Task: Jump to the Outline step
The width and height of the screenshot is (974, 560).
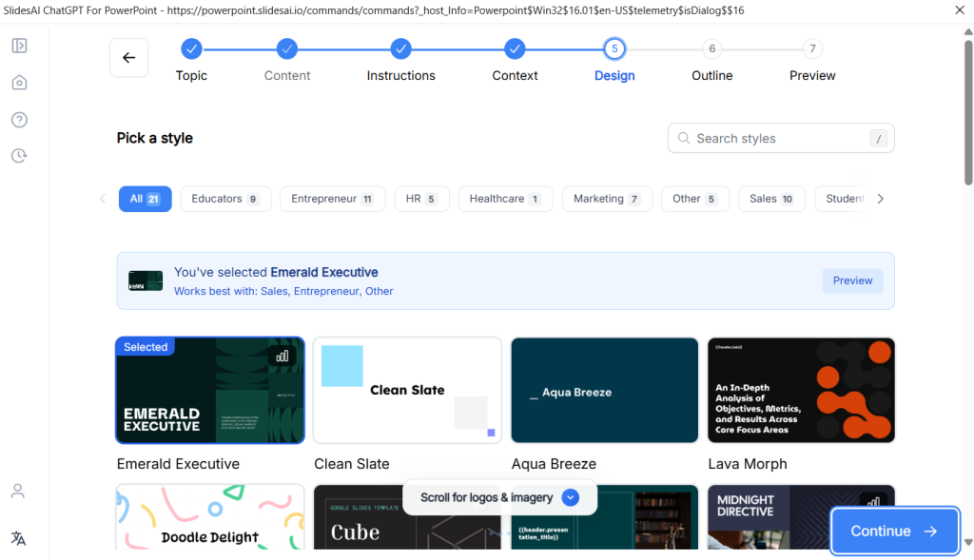Action: (711, 48)
